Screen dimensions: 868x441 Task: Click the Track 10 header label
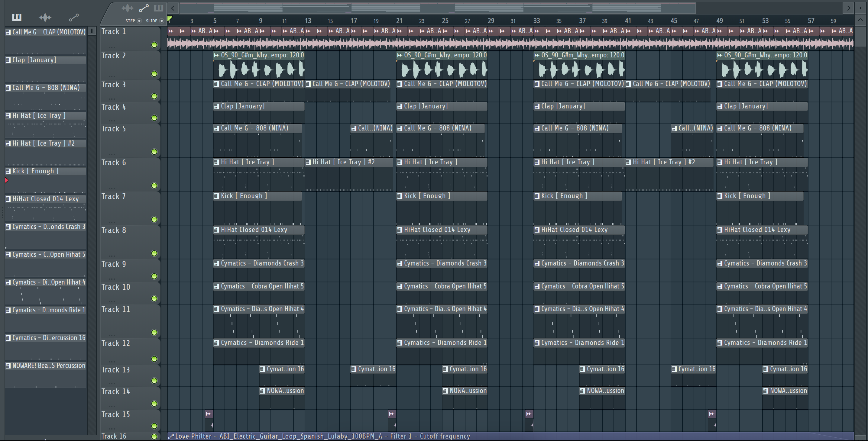[115, 287]
